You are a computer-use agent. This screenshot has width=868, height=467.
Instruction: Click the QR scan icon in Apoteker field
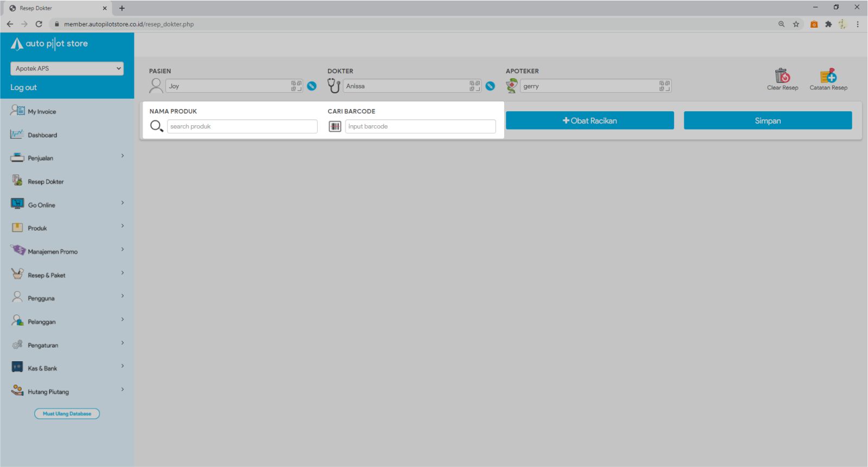pos(664,86)
